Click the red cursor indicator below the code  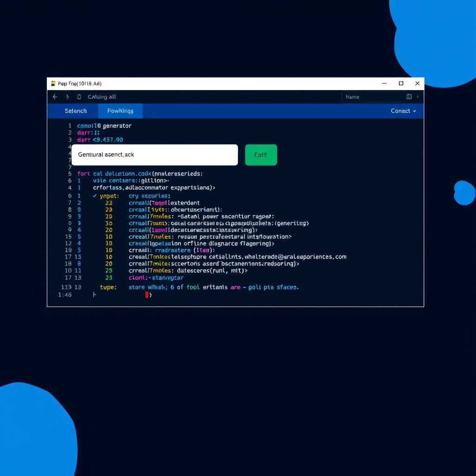(147, 295)
